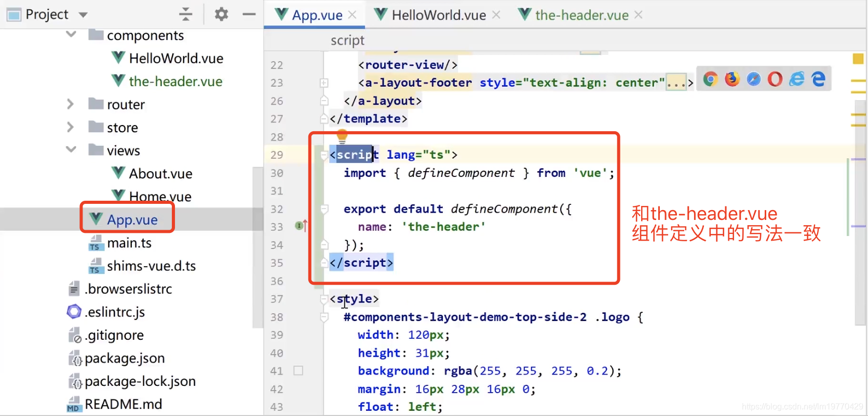This screenshot has height=416, width=868.
Task: Click the Project tree vertical scrollbar
Action: click(x=257, y=247)
